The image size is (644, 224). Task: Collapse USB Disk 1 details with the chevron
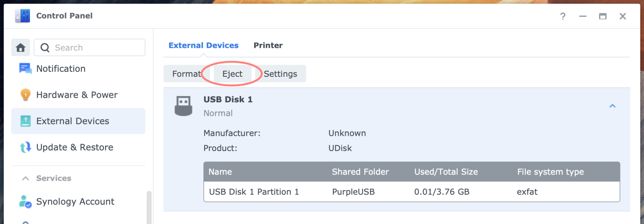tap(613, 106)
